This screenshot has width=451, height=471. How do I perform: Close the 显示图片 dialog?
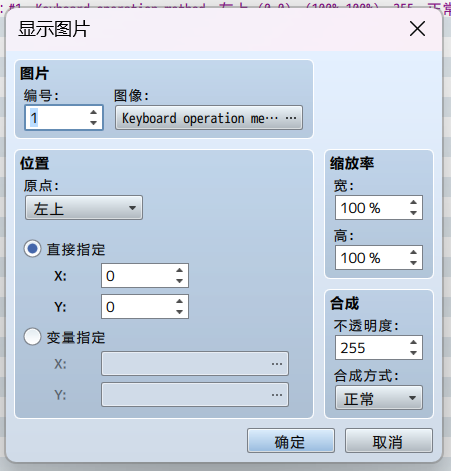point(417,29)
